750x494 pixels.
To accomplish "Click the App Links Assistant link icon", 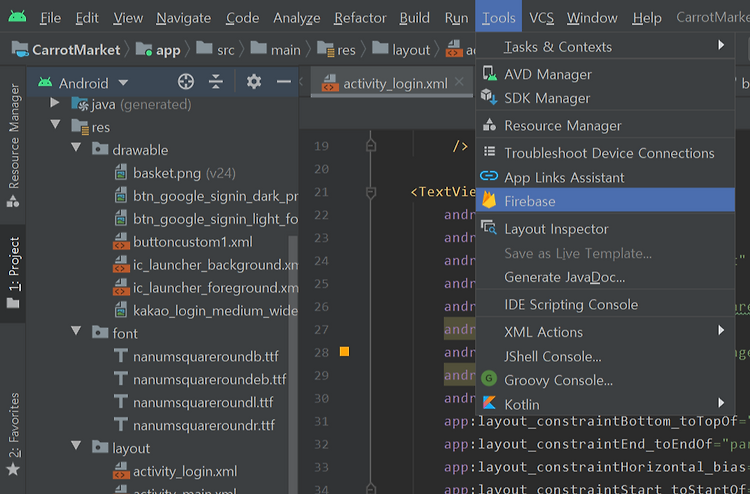I will 489,176.
